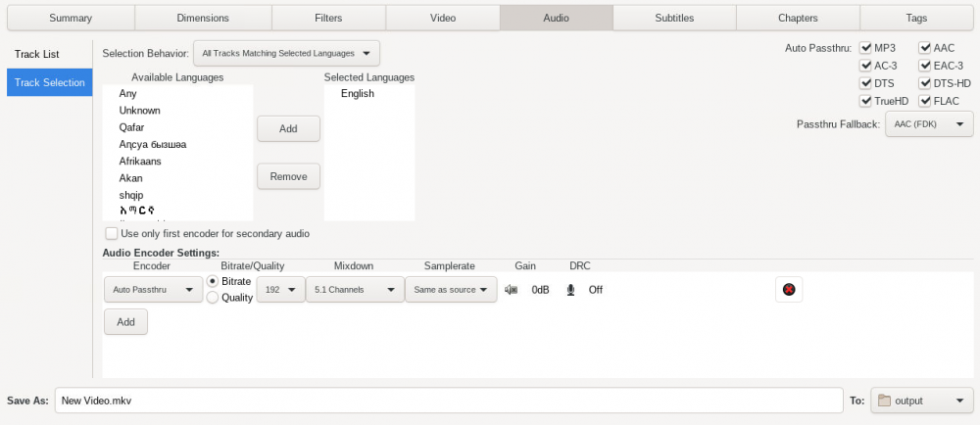Viewport: 980px width, 425px height.
Task: Go to the Subtitles tab
Action: tap(674, 18)
